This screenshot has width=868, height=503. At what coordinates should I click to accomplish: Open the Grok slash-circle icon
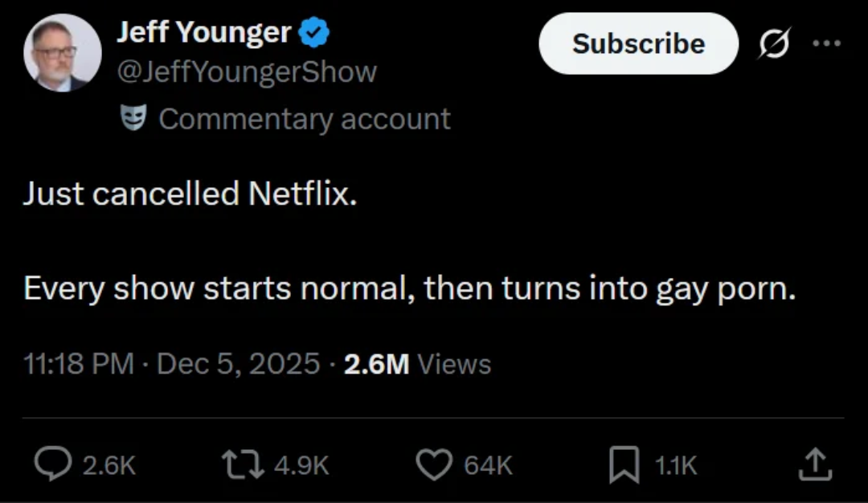click(x=774, y=43)
